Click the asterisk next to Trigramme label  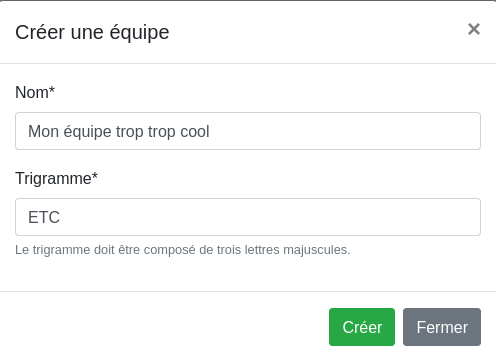[95, 175]
